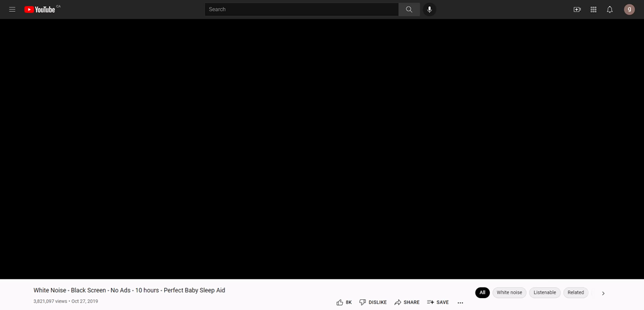Image resolution: width=644 pixels, height=310 pixels.
Task: Open the account avatar menu
Action: (629, 9)
